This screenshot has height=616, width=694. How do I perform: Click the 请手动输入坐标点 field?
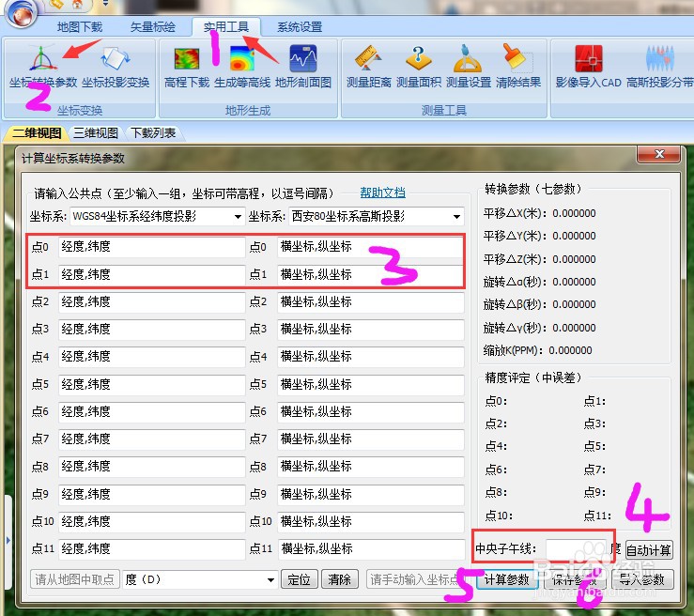coord(414,579)
